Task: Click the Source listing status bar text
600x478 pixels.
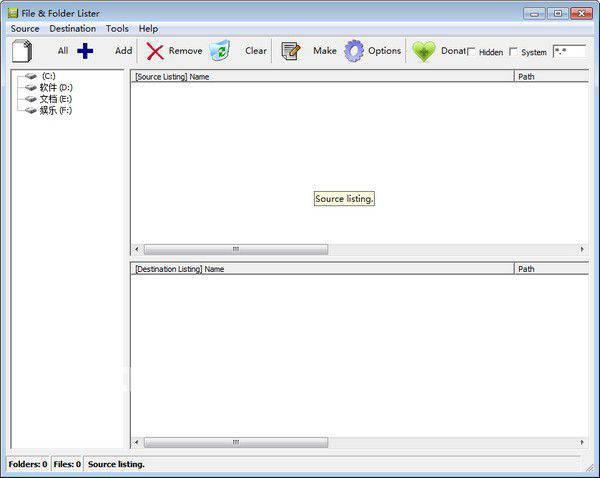Action: click(116, 464)
